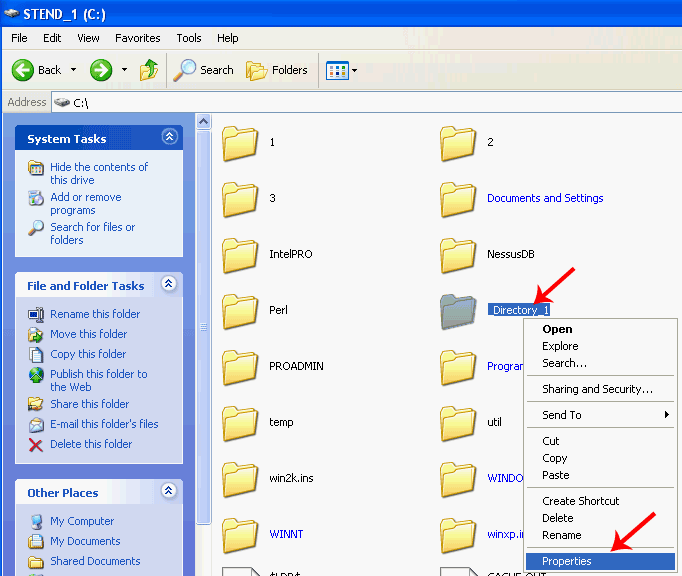Collapse the System Tasks panel
Screen dimensions: 682x576
[x=169, y=137]
